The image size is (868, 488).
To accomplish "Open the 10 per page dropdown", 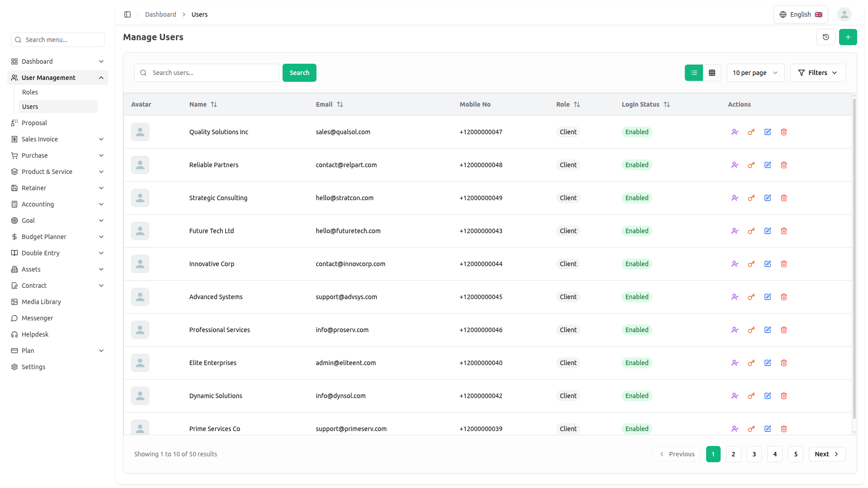I will [755, 73].
